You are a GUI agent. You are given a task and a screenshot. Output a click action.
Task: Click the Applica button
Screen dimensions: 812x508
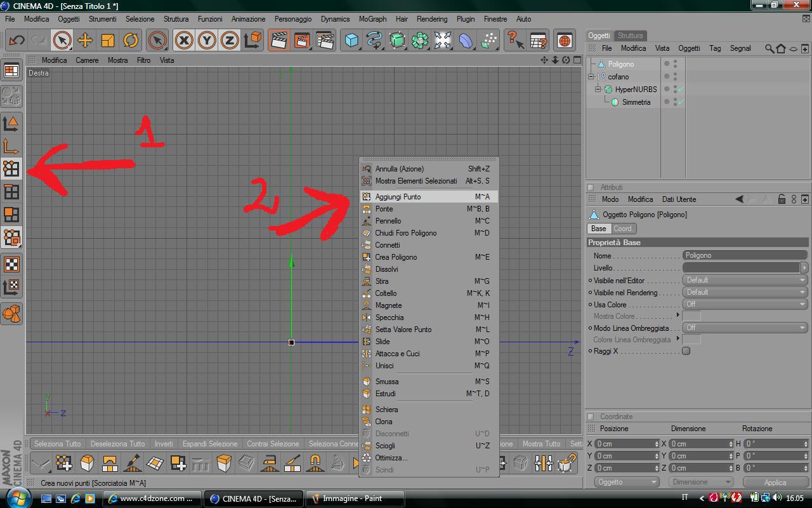click(x=775, y=482)
